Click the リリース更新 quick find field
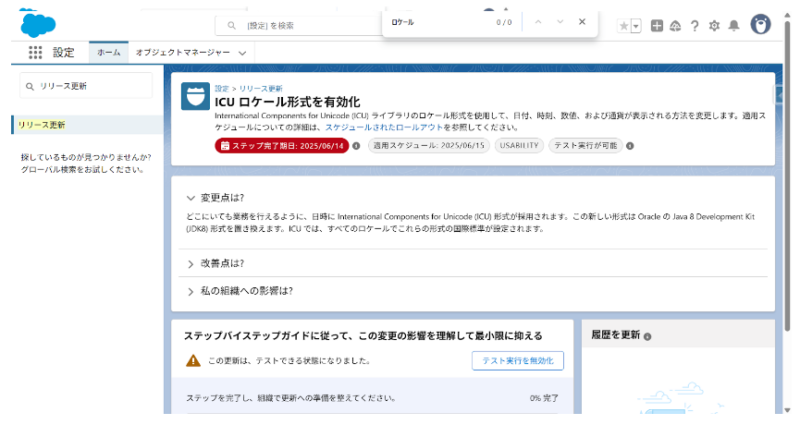This screenshot has width=800, height=425. 86,86
